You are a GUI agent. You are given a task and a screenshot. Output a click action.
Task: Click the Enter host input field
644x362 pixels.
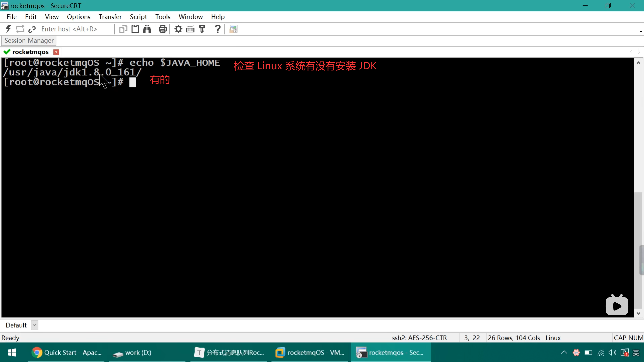coord(75,29)
